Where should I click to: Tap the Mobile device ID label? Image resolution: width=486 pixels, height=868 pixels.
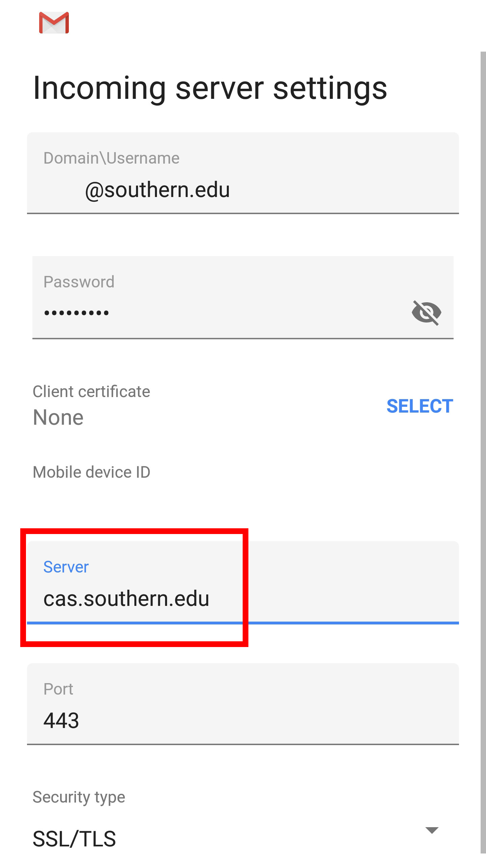[91, 472]
